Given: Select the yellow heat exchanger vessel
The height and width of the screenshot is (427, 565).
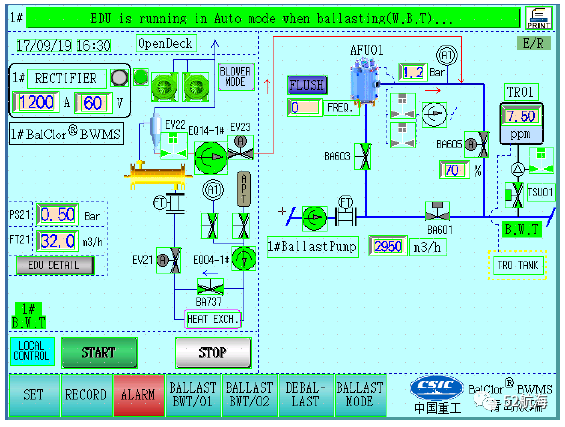Looking at the screenshot, I should [158, 175].
